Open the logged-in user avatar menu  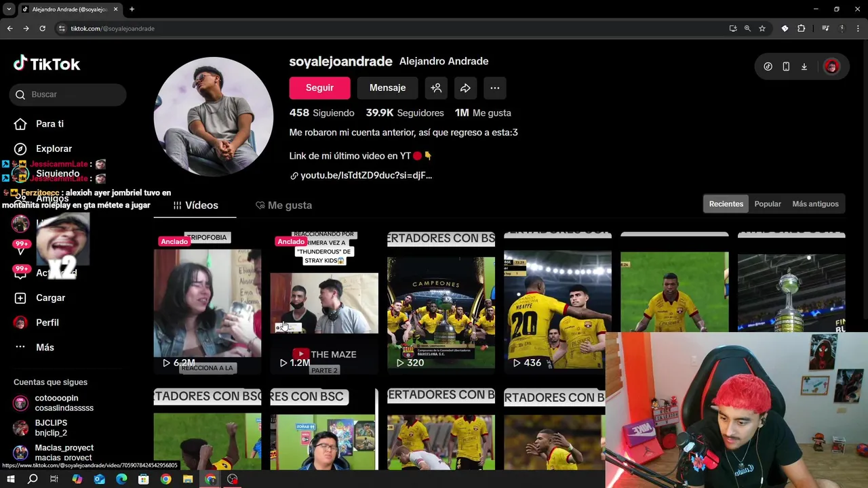click(x=832, y=66)
